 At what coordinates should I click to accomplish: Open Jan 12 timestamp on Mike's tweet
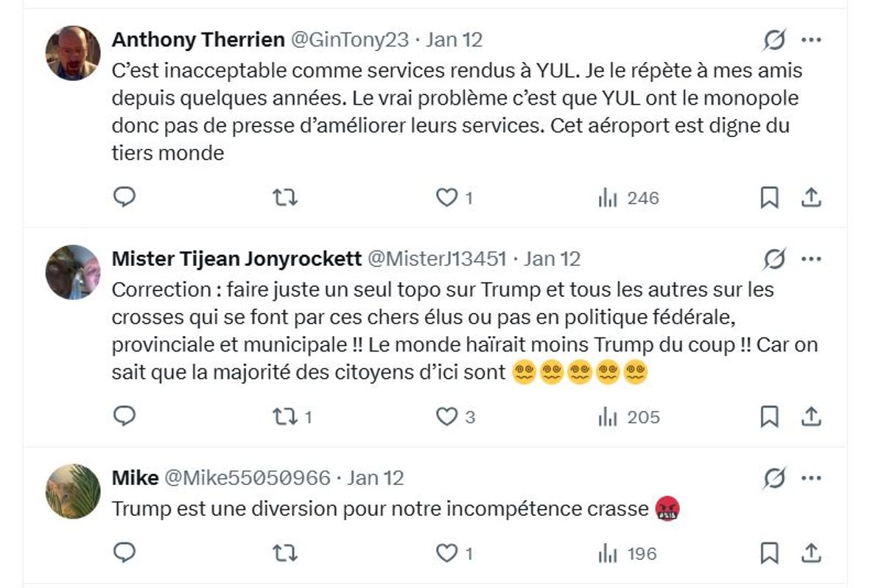(x=376, y=478)
